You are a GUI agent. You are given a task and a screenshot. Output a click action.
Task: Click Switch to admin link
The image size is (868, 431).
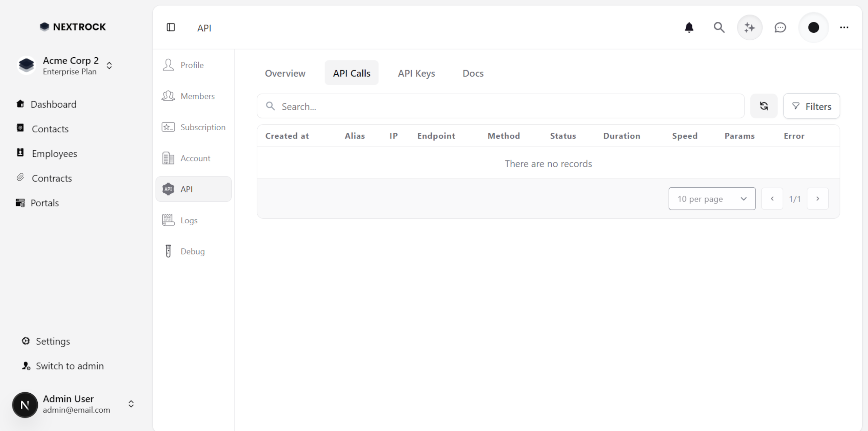tap(70, 366)
